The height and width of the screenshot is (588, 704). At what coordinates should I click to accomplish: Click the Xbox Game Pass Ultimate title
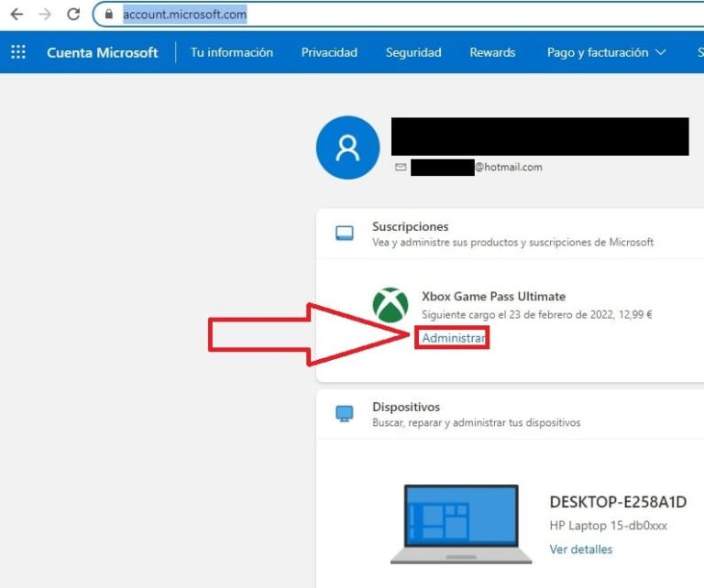point(493,297)
